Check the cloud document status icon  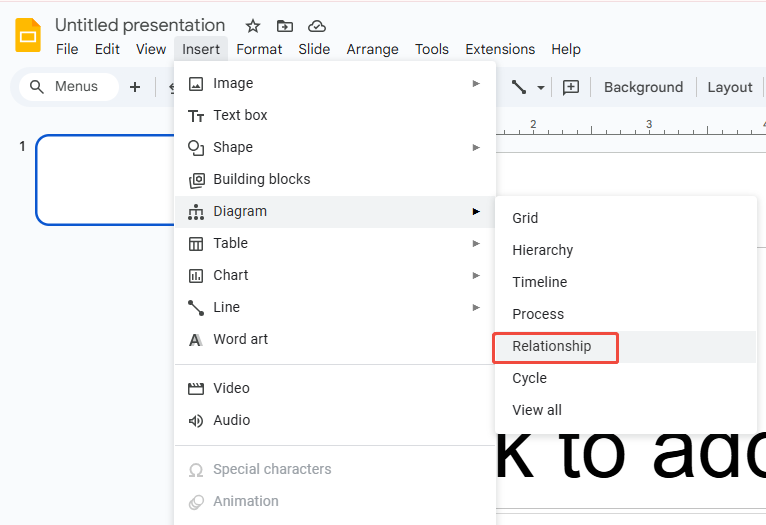317,26
